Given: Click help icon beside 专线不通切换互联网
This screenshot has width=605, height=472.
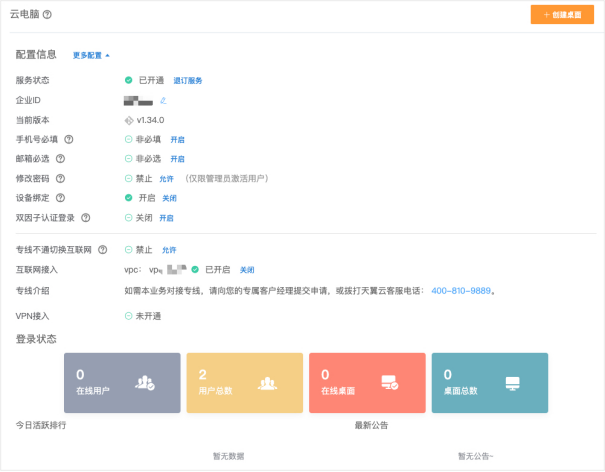Looking at the screenshot, I should click(102, 249).
